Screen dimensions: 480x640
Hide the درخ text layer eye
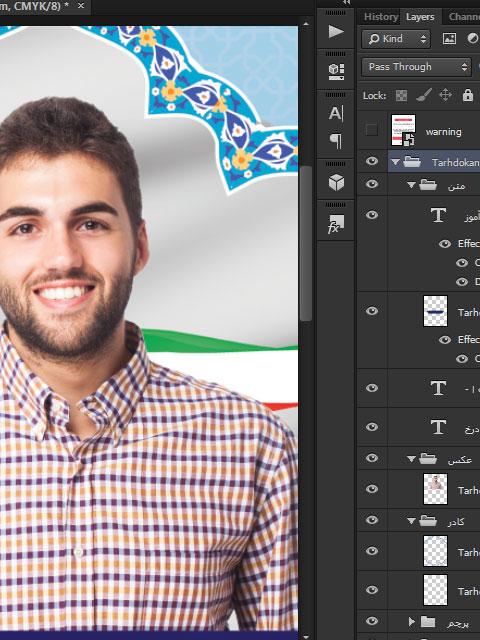pyautogui.click(x=372, y=427)
